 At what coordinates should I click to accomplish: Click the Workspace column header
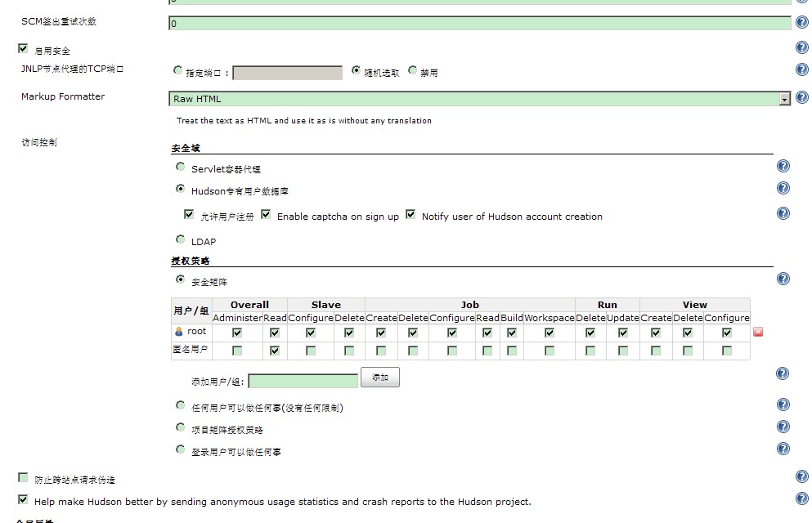[x=550, y=318]
